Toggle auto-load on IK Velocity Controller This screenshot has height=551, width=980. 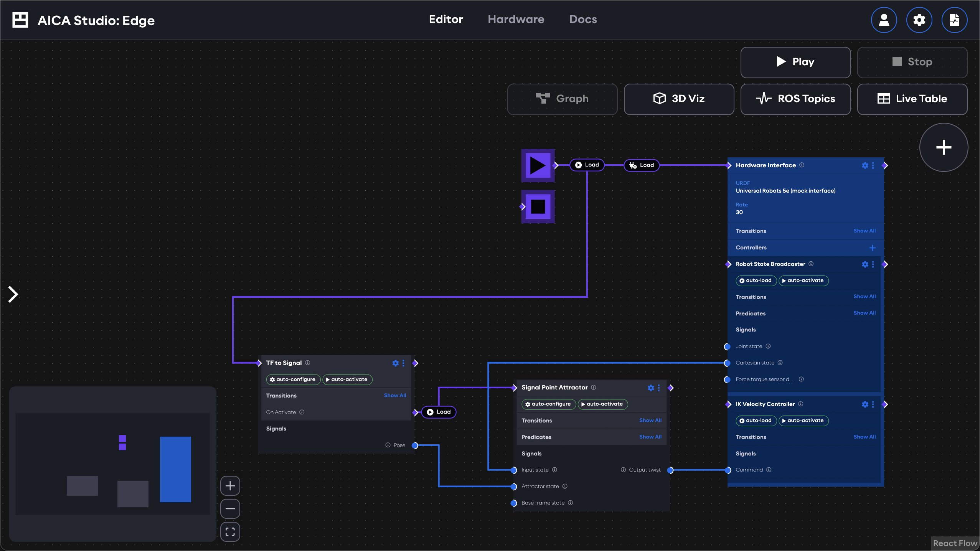[x=756, y=421]
